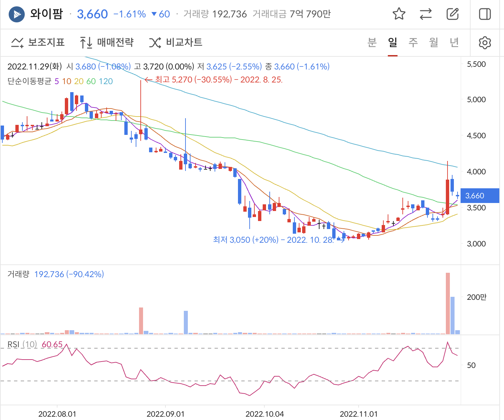The height and width of the screenshot is (420, 504).
Task: Switch to 년 yearly chart tab
Action: pyautogui.click(x=454, y=42)
